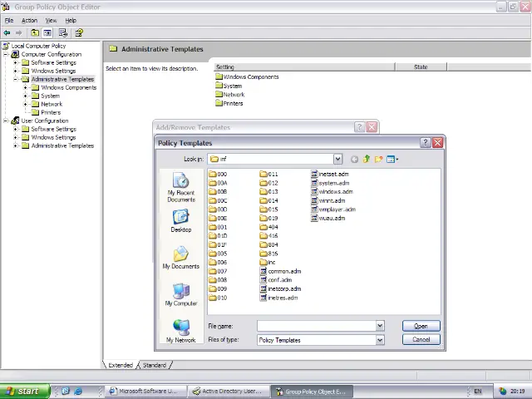Select the system.adm file
Image resolution: width=532 pixels, height=399 pixels.
[x=330, y=183]
